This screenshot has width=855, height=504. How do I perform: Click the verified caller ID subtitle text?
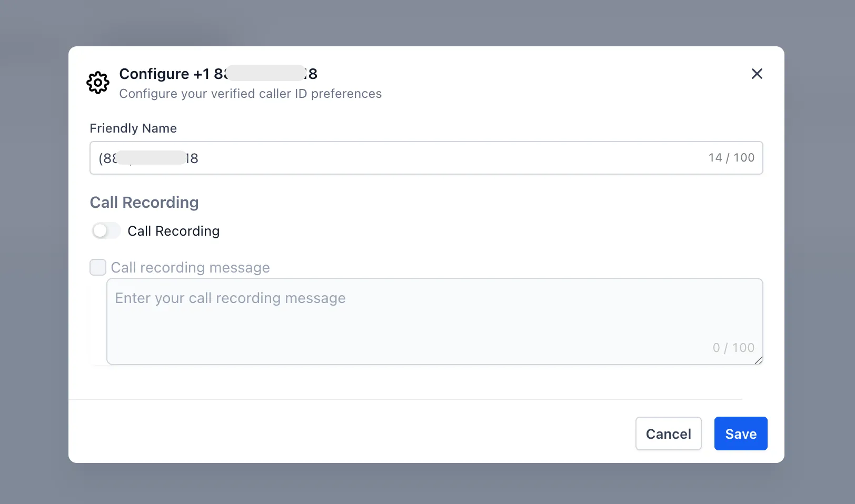pyautogui.click(x=251, y=94)
